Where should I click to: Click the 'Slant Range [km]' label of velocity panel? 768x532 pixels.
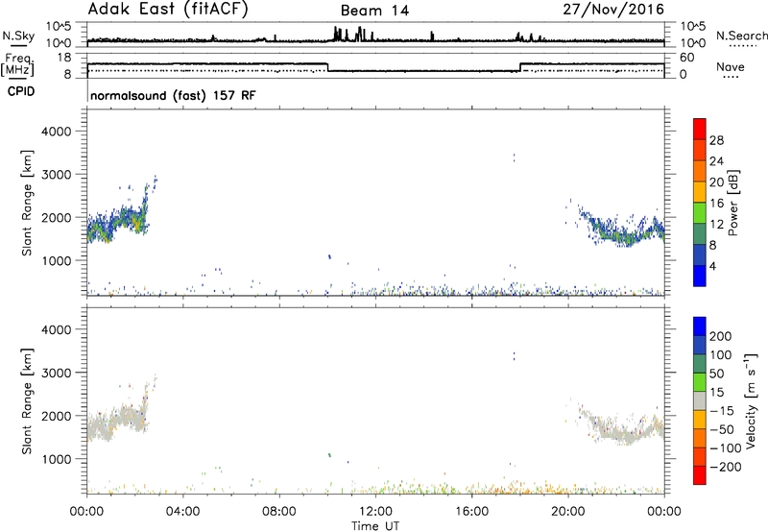[x=27, y=401]
